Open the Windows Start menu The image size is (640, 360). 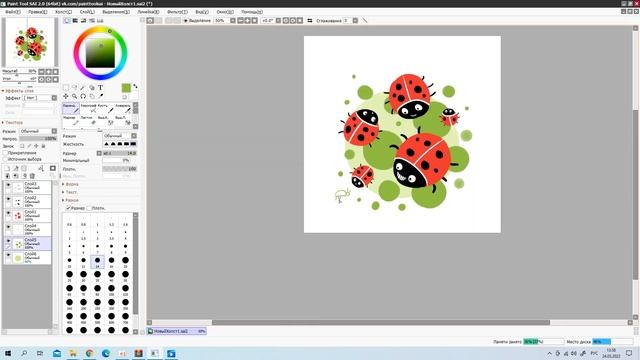coord(8,353)
